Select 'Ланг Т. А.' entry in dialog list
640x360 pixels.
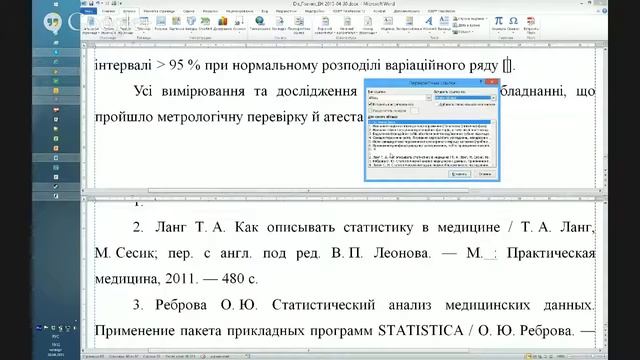pyautogui.click(x=429, y=157)
